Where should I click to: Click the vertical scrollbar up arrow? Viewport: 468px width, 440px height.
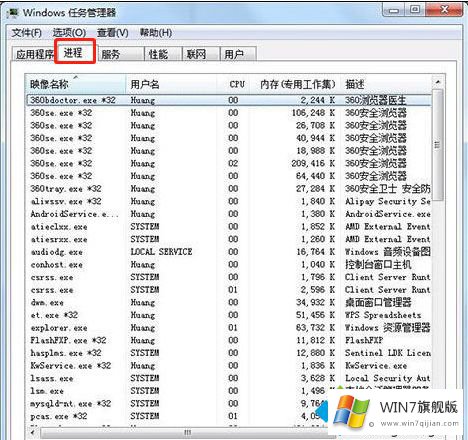tap(438, 82)
